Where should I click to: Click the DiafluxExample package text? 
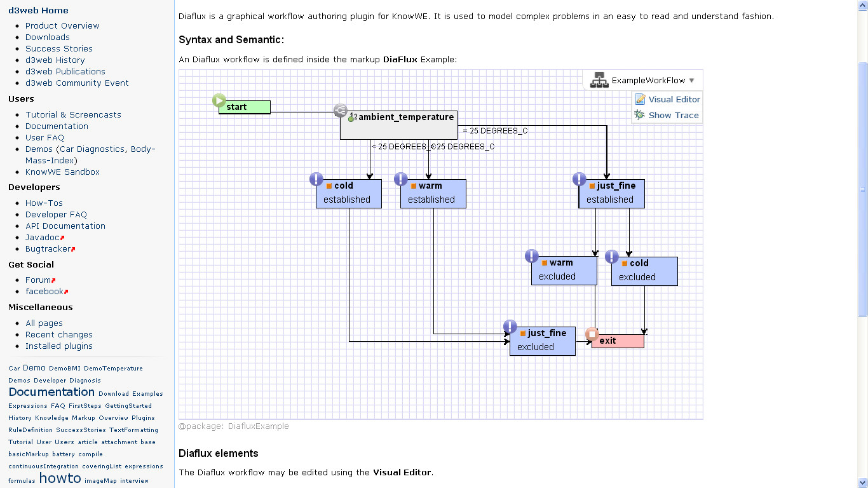coord(258,426)
